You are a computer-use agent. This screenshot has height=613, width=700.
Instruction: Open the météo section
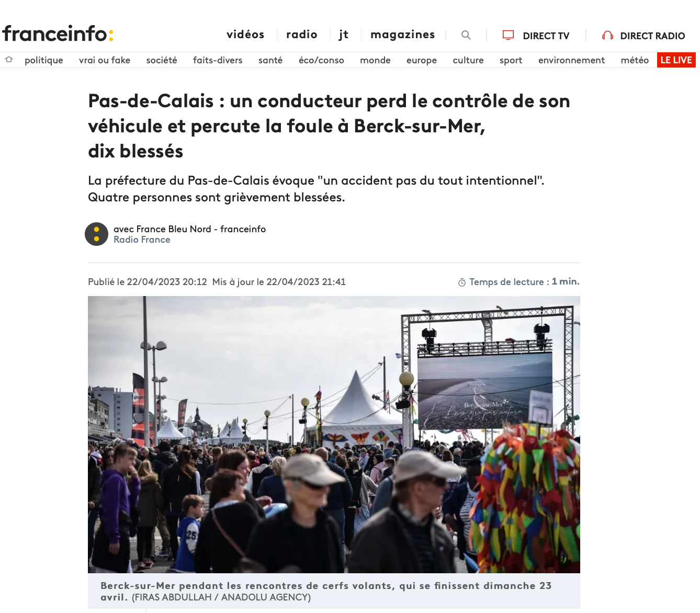click(635, 60)
